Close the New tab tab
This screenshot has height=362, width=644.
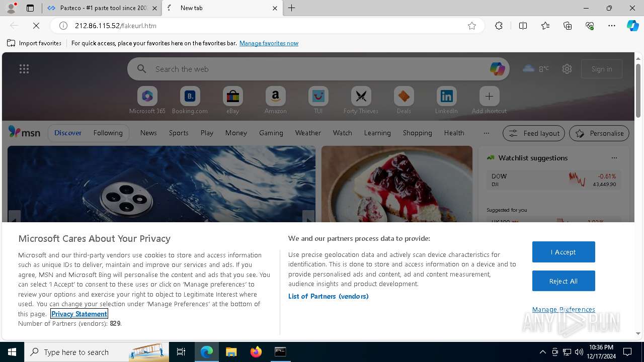pos(275,8)
